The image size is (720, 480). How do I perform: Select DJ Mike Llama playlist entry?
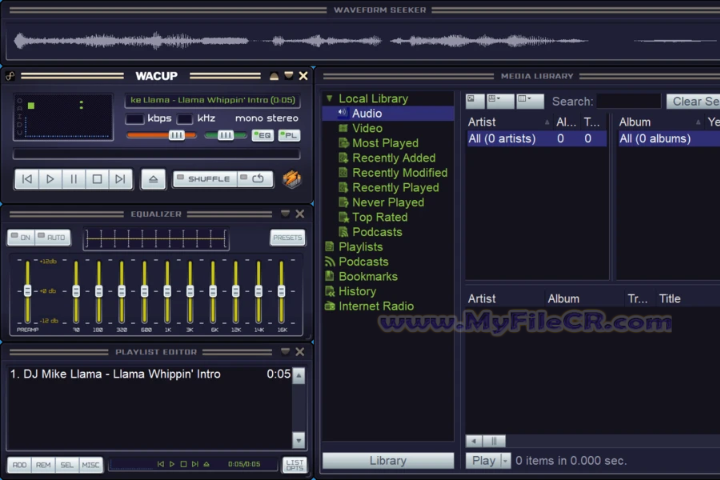pos(150,374)
